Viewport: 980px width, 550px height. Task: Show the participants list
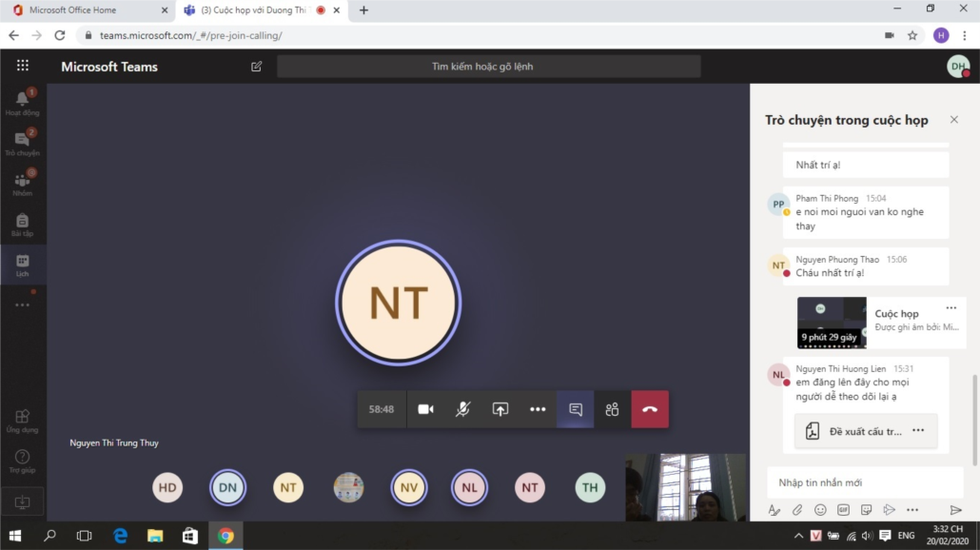[x=612, y=409]
